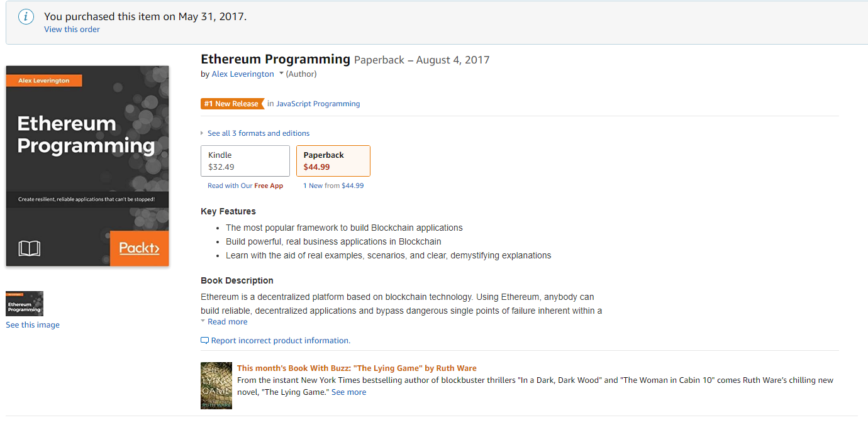
Task: Open the JavaScript Programming category link
Action: [x=318, y=104]
